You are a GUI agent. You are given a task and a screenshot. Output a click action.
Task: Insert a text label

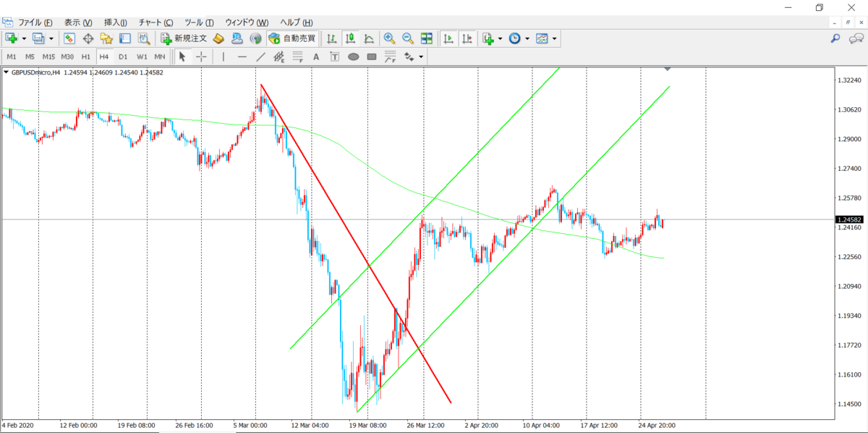[334, 56]
